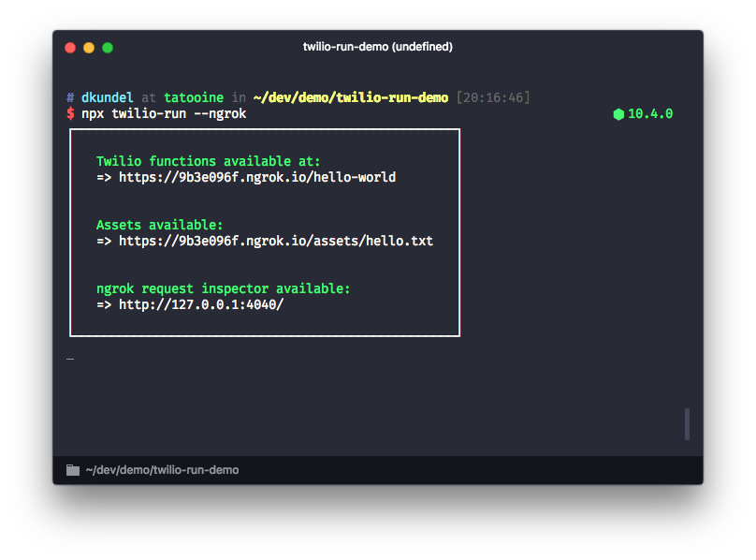The height and width of the screenshot is (560, 756).
Task: Open the assets/hello.txt ngrok URL
Action: click(x=276, y=241)
